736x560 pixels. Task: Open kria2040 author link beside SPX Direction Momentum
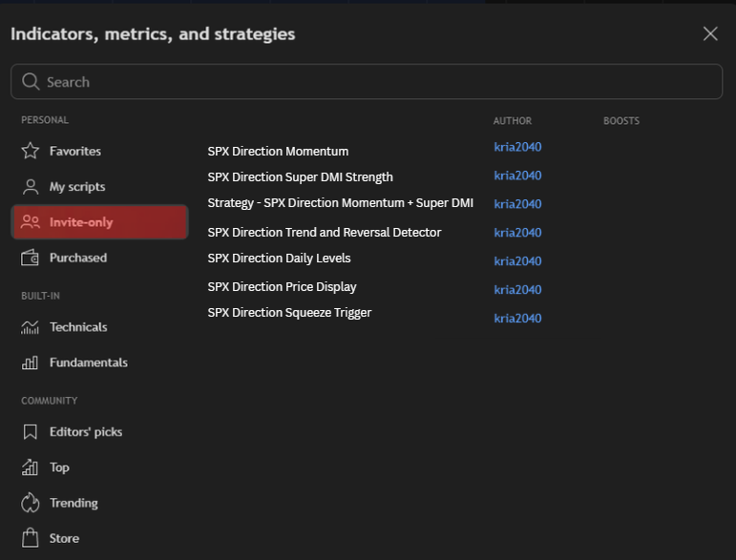517,147
